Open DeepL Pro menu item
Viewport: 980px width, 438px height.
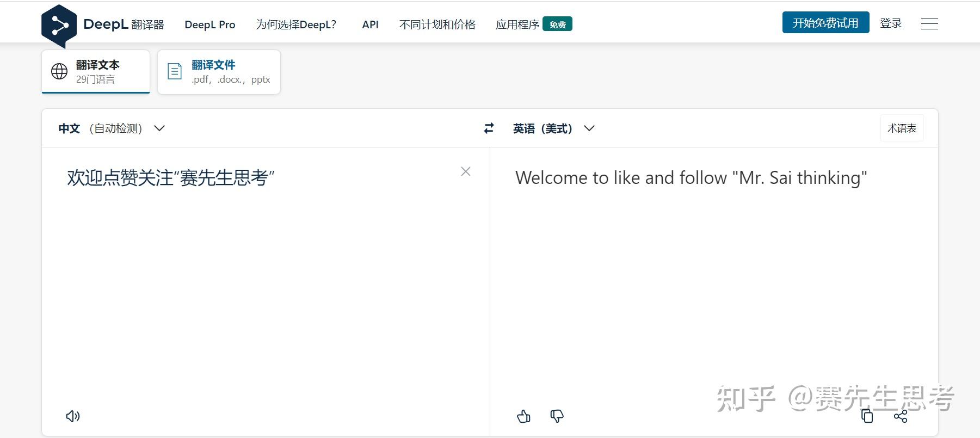coord(210,24)
